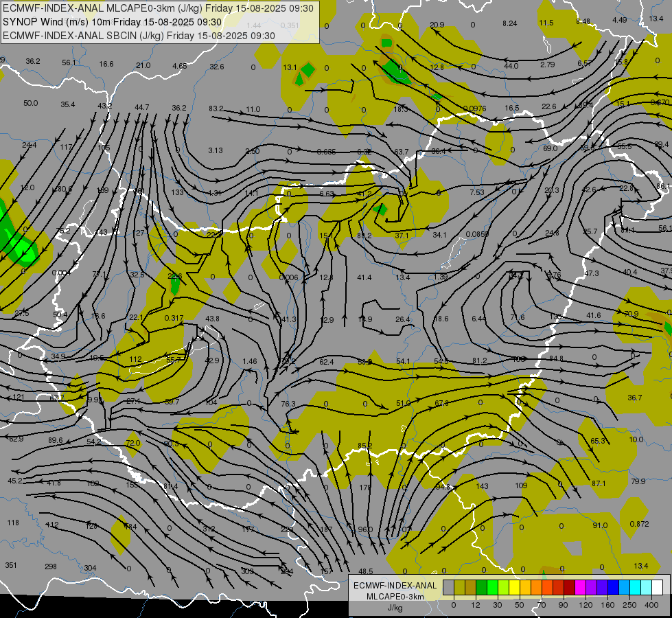Click the map value 118
Screen dimensions: 672x618
(x=13, y=523)
